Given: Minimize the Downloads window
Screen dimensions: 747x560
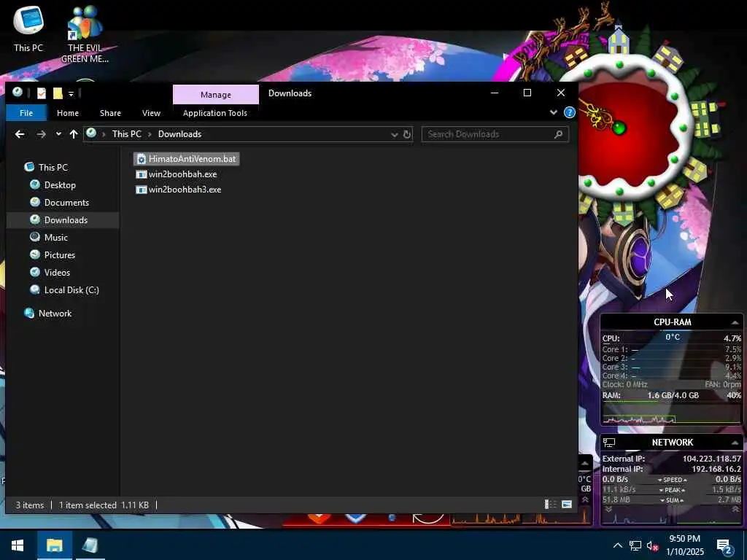Looking at the screenshot, I should pos(495,93).
